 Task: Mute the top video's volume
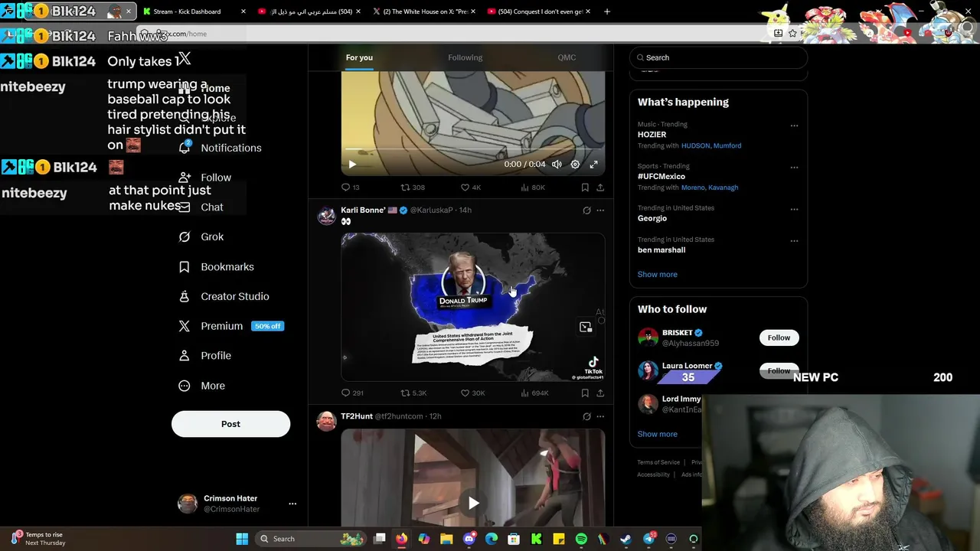[557, 165]
